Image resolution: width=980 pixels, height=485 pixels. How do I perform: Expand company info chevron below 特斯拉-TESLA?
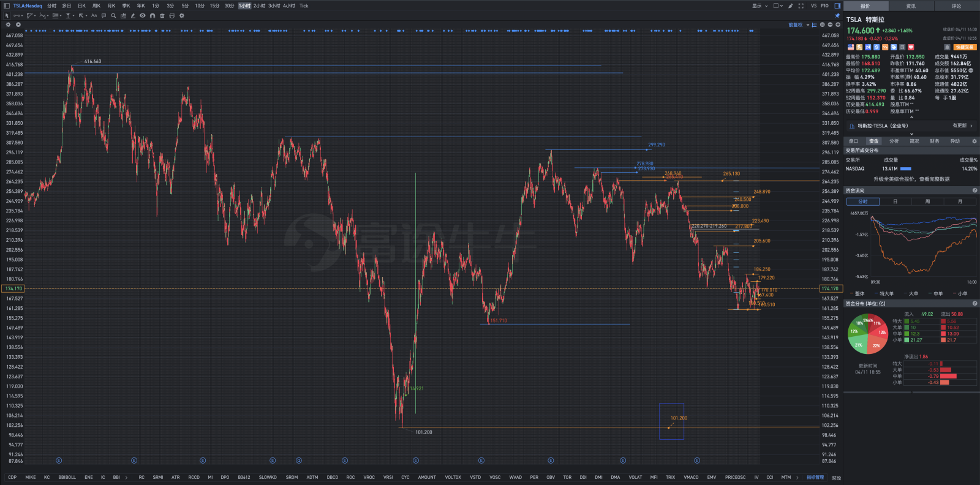pyautogui.click(x=911, y=133)
